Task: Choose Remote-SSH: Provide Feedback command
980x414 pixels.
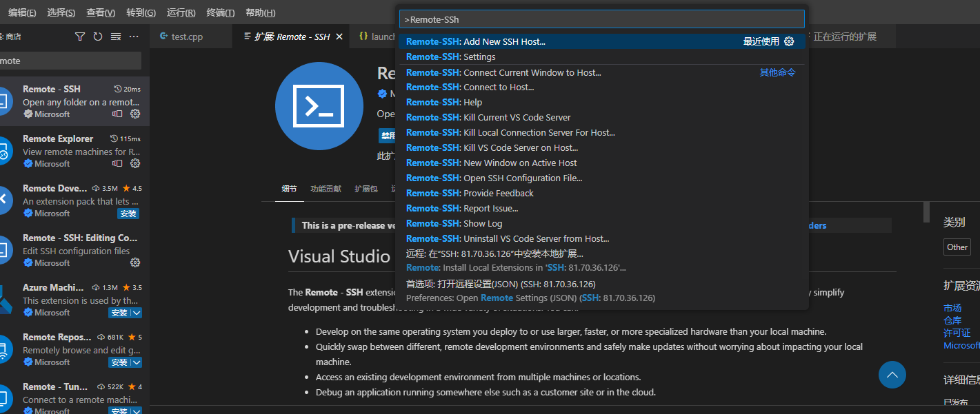Action: (601, 193)
